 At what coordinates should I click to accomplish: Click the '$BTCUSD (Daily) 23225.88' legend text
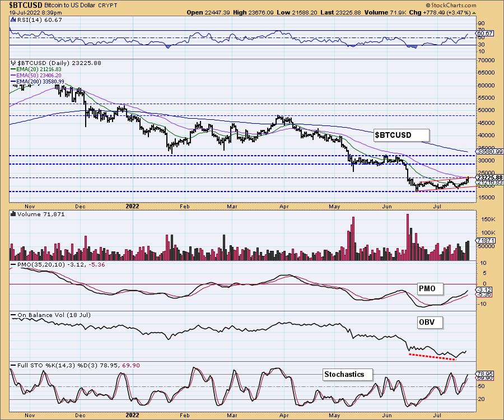pos(59,63)
